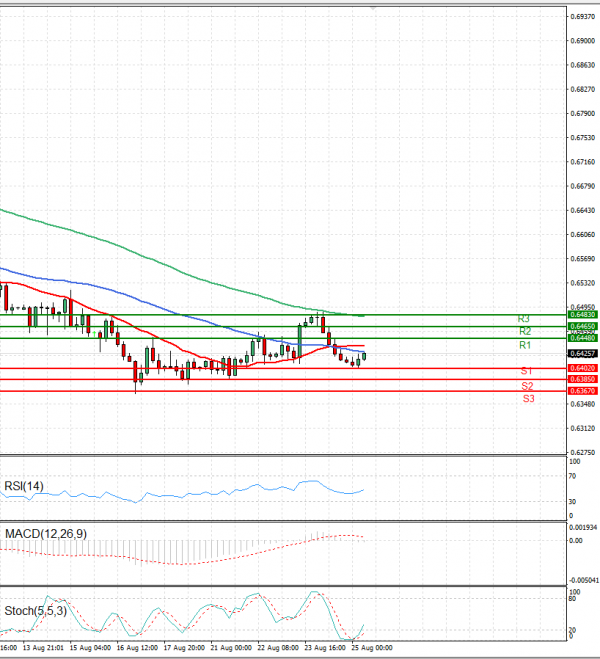
Task: Click the MACD -0.005041 scale value
Action: point(584,580)
